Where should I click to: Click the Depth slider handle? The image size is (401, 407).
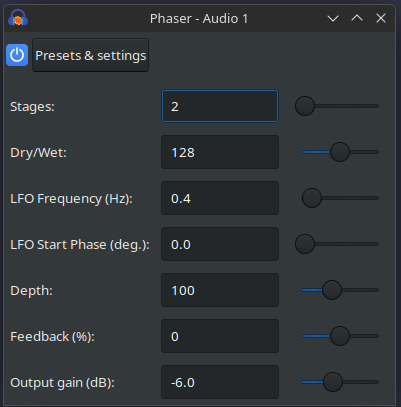(332, 290)
